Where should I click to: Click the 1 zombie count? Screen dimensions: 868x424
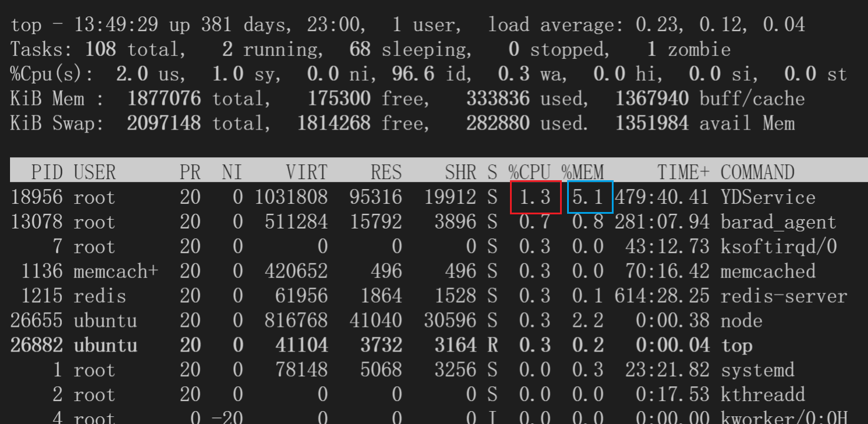point(688,49)
